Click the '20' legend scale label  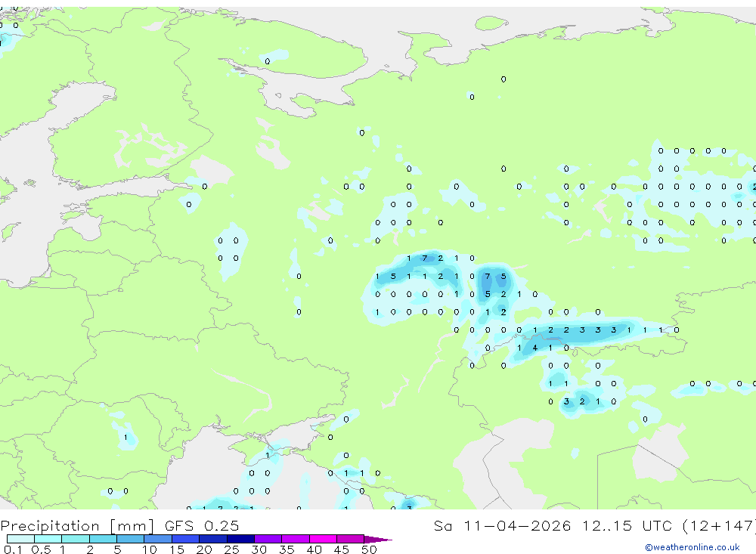(204, 549)
